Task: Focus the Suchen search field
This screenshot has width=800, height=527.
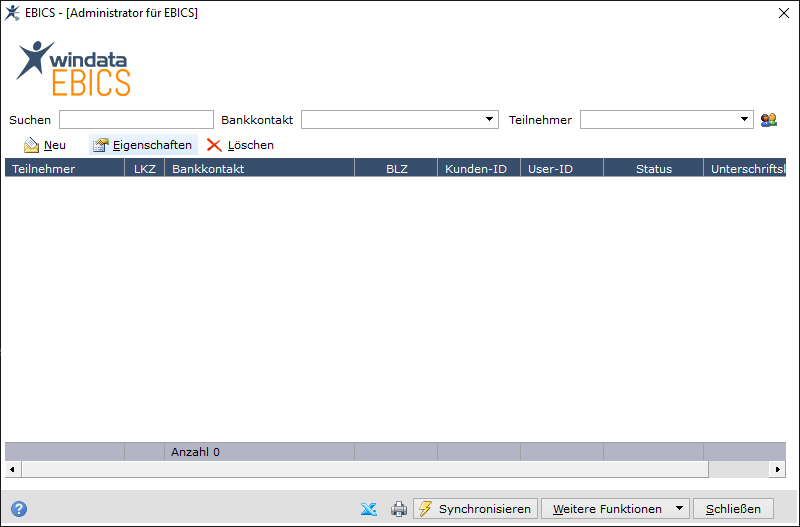Action: 136,120
